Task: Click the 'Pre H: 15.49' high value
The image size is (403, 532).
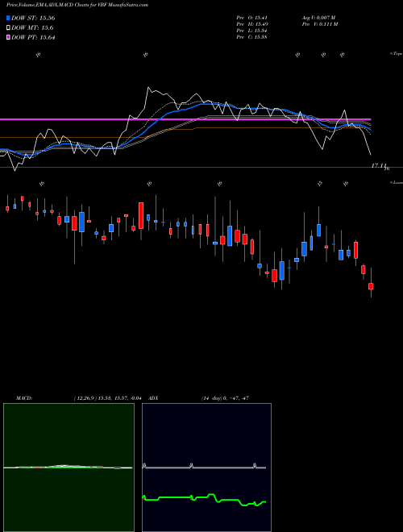Action: (251, 24)
